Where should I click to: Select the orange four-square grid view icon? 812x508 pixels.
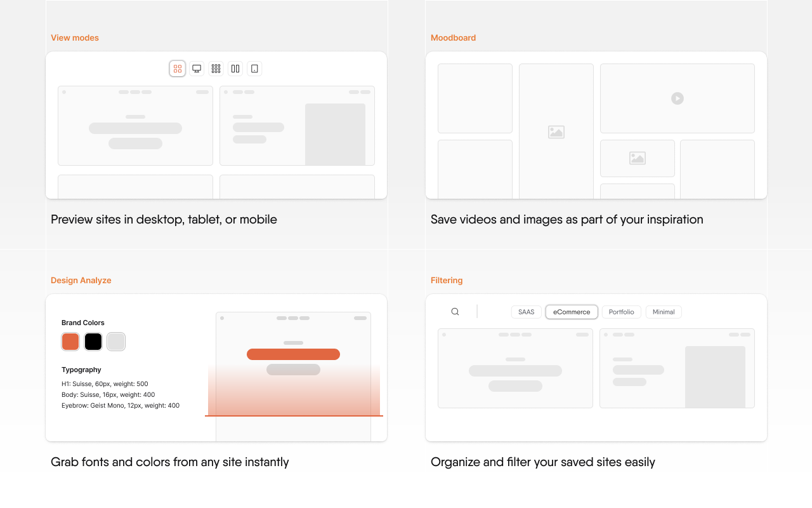tap(178, 69)
